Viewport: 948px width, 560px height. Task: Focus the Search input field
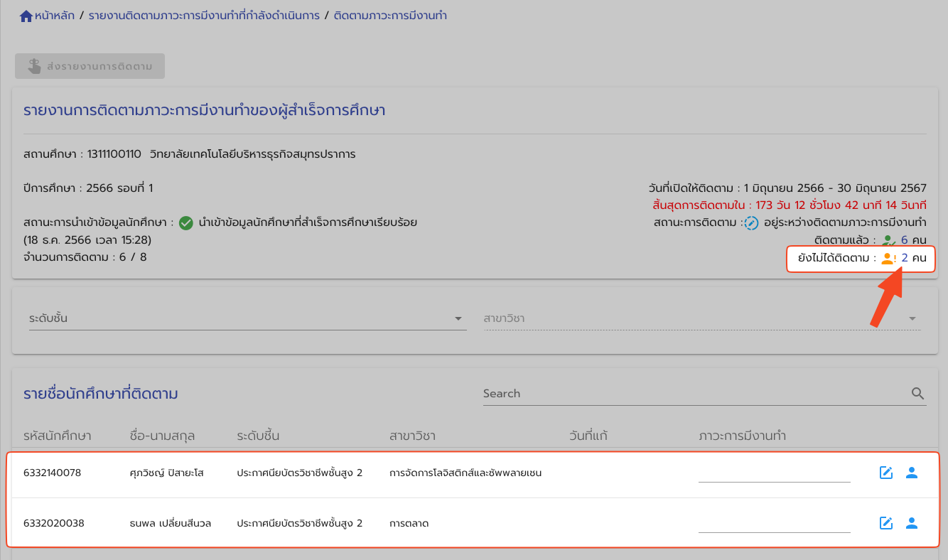(693, 394)
